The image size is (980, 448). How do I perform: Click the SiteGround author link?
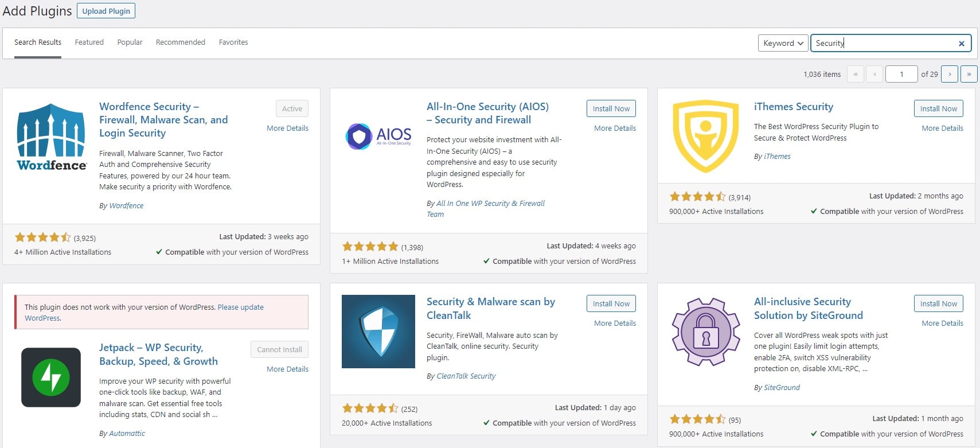pos(782,388)
